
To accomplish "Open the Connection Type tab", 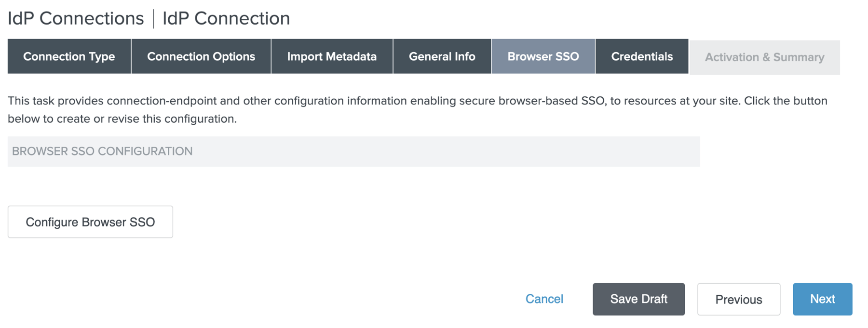I will coord(69,56).
